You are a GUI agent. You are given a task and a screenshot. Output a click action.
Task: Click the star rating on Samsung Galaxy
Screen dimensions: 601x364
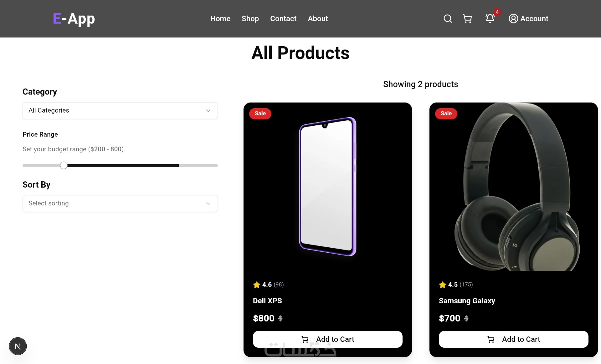(x=443, y=285)
